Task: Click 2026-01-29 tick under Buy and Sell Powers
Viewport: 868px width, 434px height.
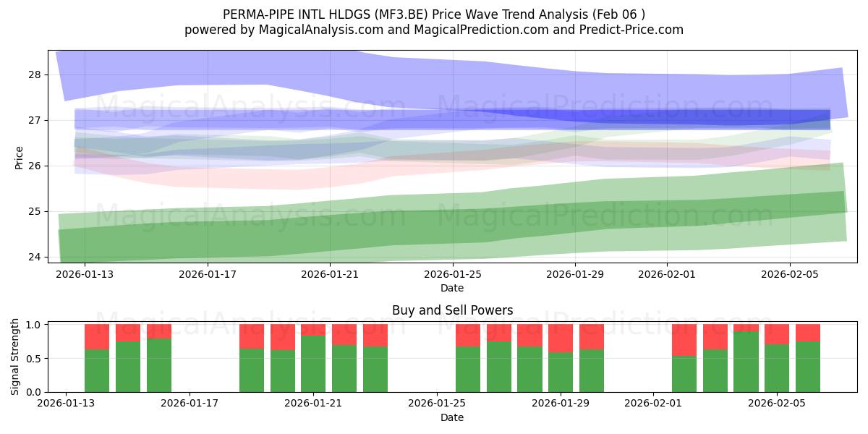Action: click(x=561, y=404)
